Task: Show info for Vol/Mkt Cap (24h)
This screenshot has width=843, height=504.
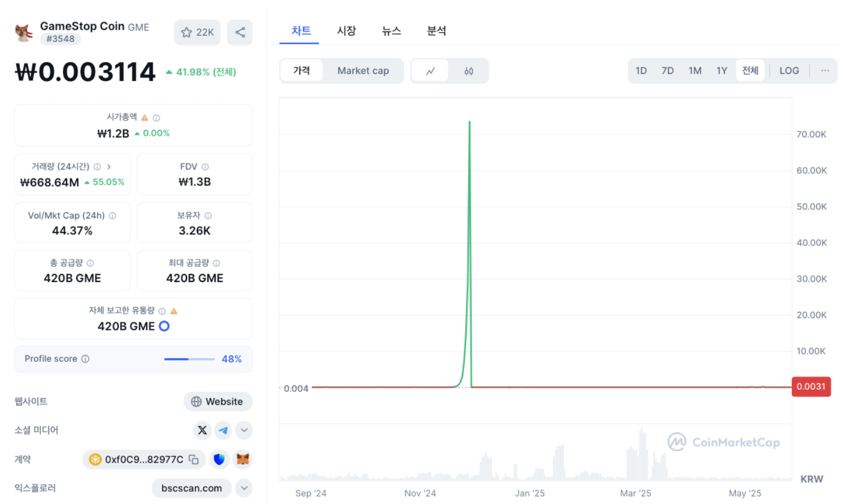Action: pos(112,216)
